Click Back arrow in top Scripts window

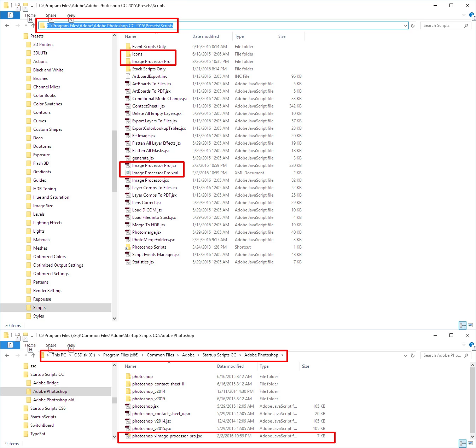pos(7,25)
